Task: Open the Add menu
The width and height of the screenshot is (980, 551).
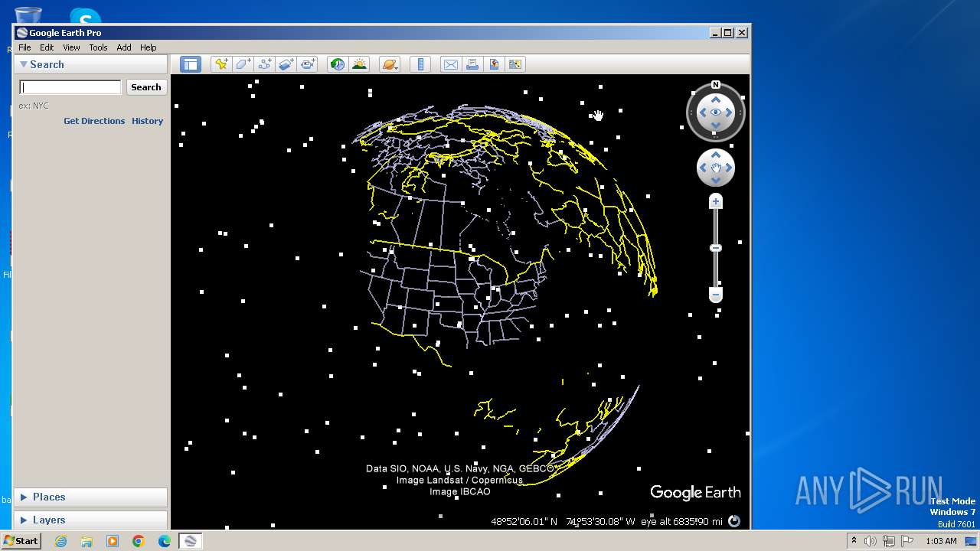Action: click(x=124, y=47)
